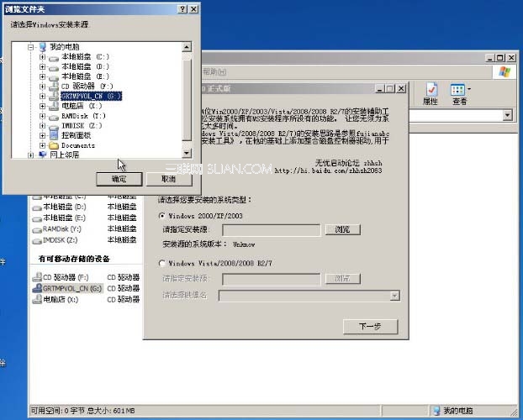Click the 下一步 button
The width and height of the screenshot is (523, 420).
[370, 326]
